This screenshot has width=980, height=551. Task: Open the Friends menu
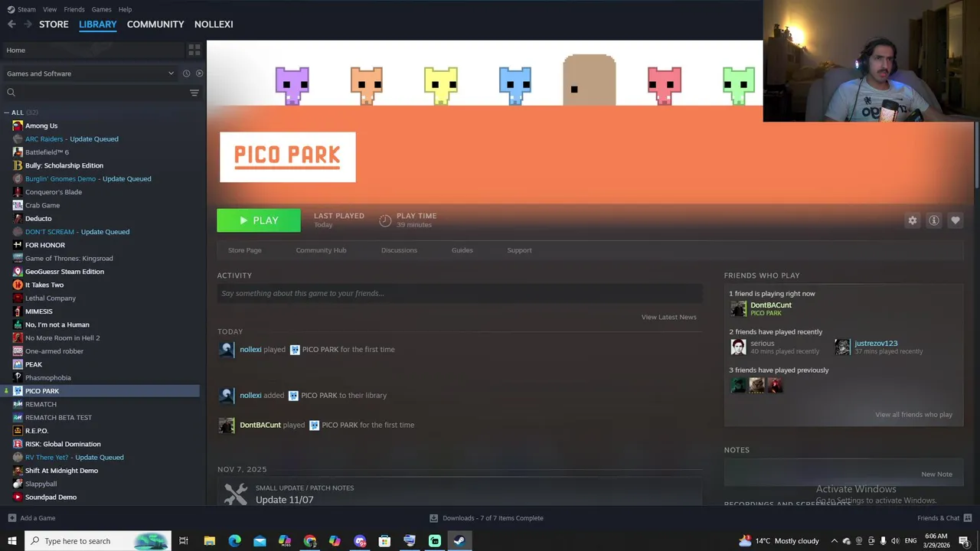coord(74,9)
